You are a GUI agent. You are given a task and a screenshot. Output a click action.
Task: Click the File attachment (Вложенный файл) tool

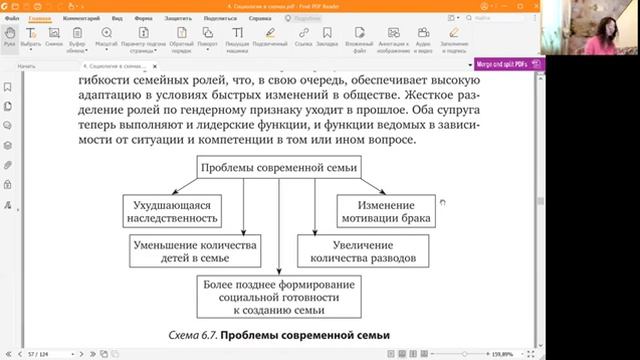(359, 39)
